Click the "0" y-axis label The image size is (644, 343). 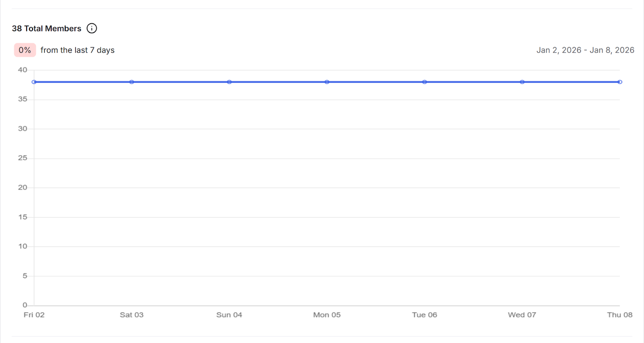pos(25,305)
